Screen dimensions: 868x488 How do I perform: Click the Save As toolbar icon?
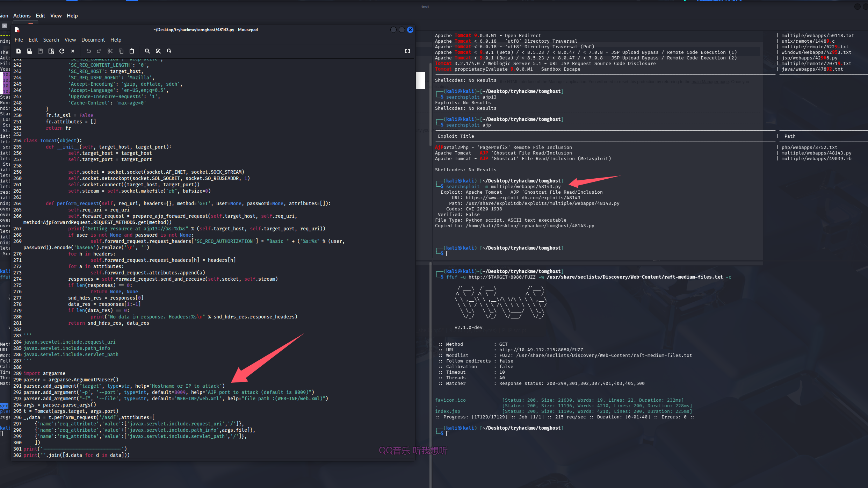(51, 51)
